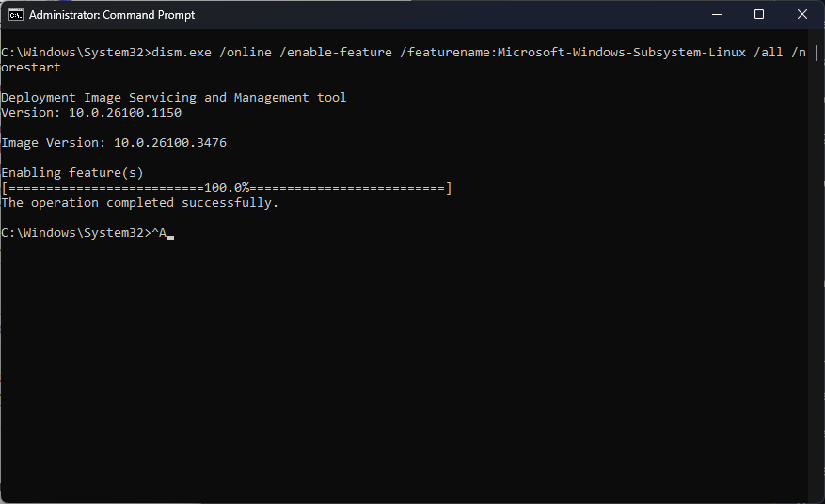Click the "Image Version: 10.0.26100.3476" line
The width and height of the screenshot is (825, 504).
pyautogui.click(x=114, y=143)
